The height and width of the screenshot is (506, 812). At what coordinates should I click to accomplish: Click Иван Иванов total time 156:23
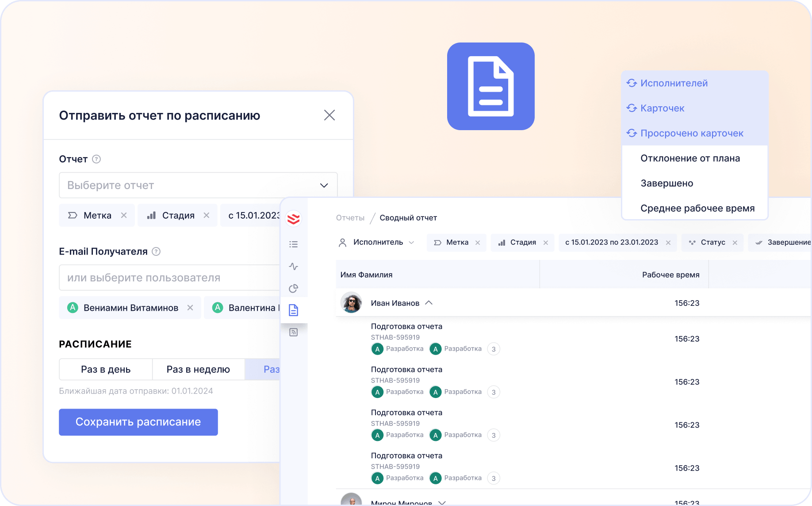687,303
